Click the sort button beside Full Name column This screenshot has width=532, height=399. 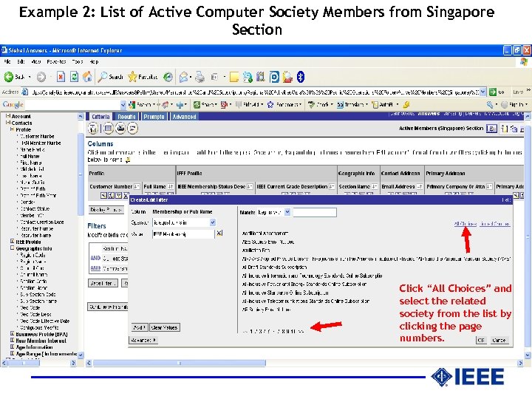[x=171, y=186]
